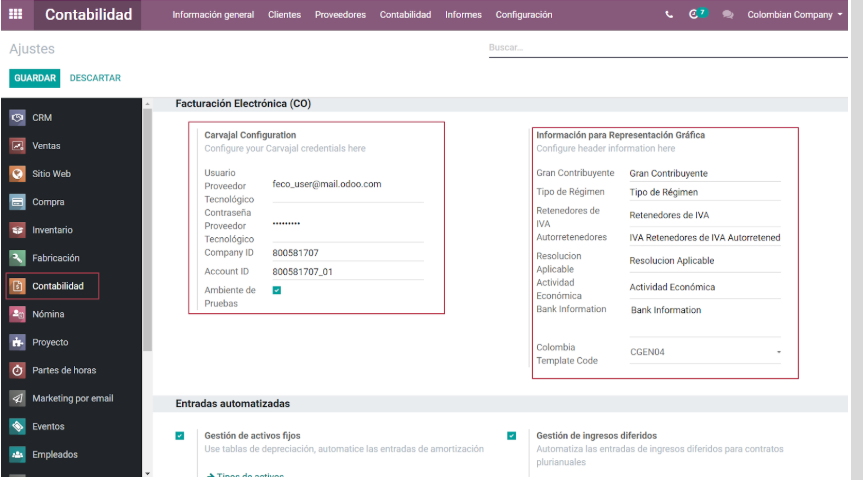Open the Informes menu
This screenshot has width=863, height=480.
tap(463, 15)
